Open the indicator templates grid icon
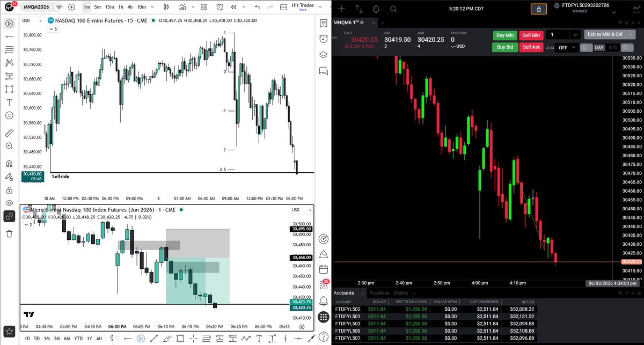 click(x=204, y=7)
